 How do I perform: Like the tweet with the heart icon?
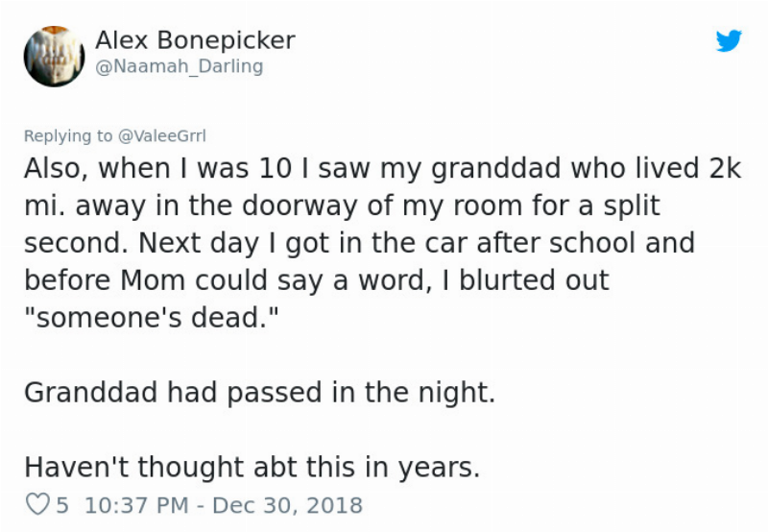[35, 504]
